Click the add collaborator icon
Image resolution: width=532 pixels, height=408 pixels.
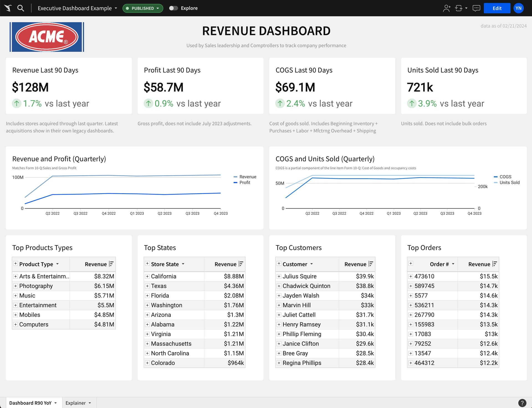pyautogui.click(x=446, y=8)
